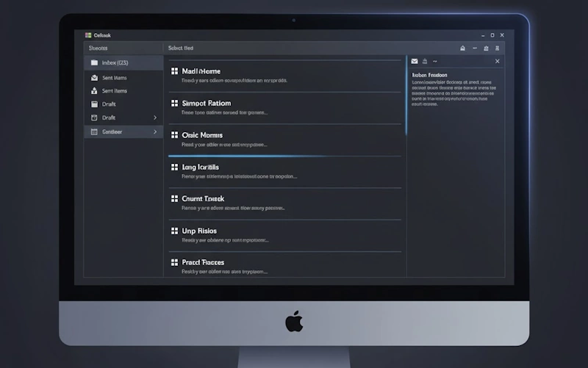588x368 pixels.
Task: Click the grid icon next to Madl Iheme
Action: (x=174, y=71)
